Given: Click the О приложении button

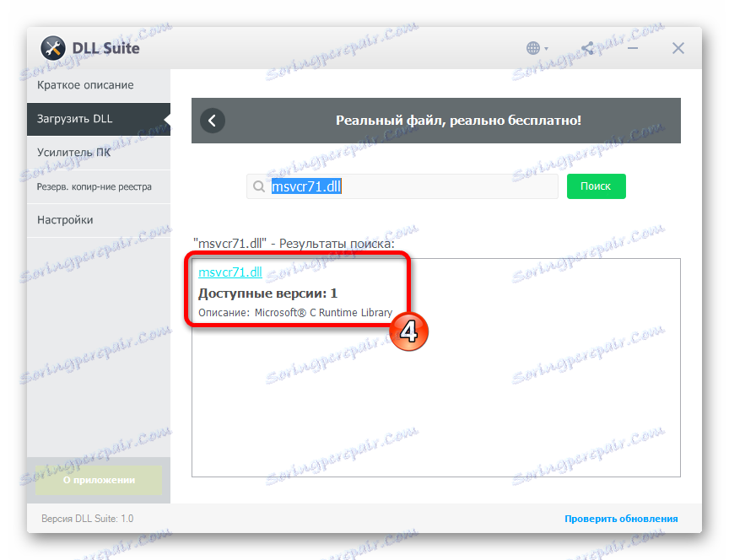Looking at the screenshot, I should 99,480.
